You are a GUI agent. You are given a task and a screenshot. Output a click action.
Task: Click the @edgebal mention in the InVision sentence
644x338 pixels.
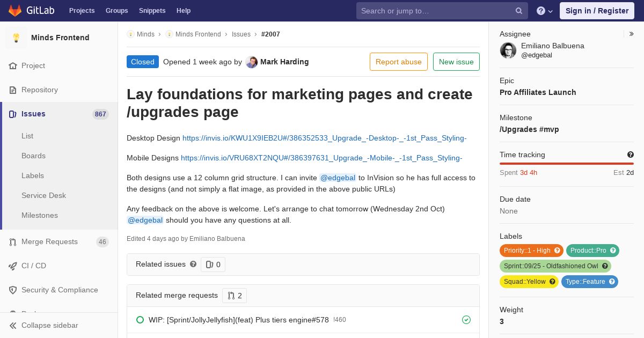coord(338,178)
